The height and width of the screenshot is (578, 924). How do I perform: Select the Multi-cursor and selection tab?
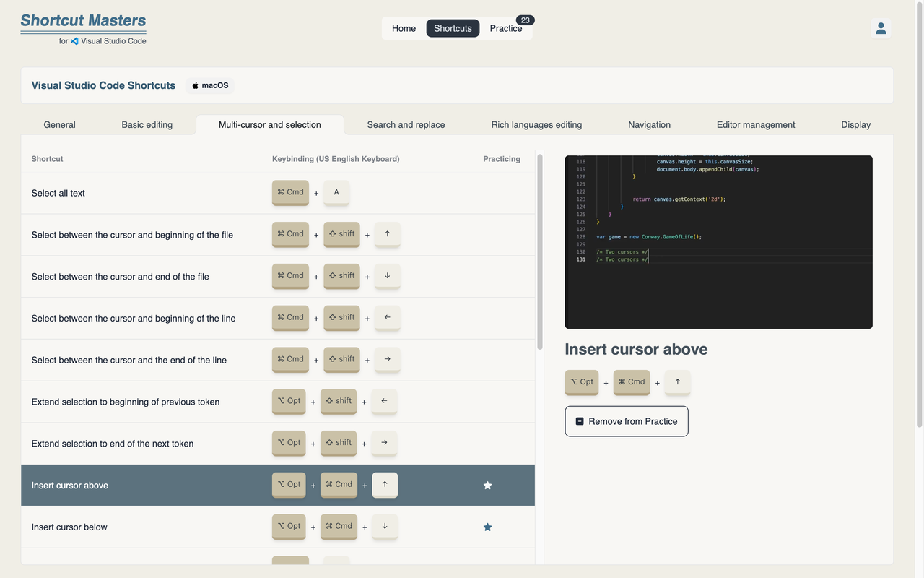270,124
